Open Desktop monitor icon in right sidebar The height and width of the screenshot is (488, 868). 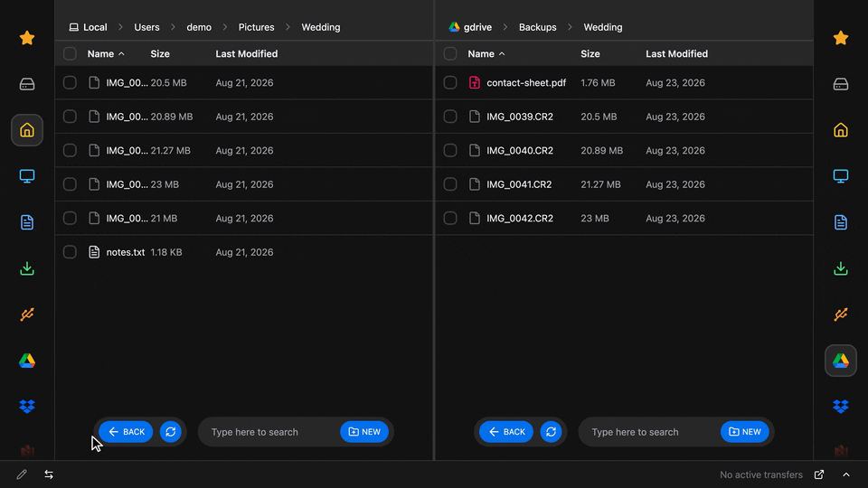click(x=841, y=176)
